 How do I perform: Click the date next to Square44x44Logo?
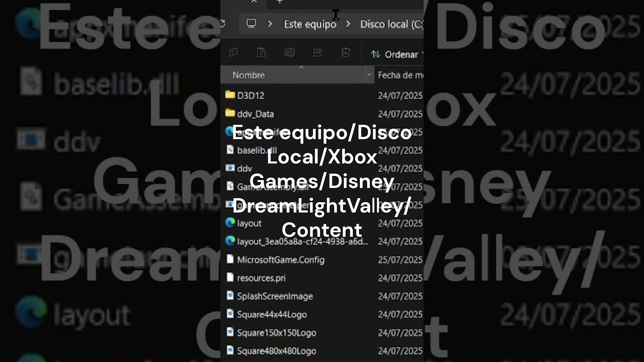(x=400, y=314)
